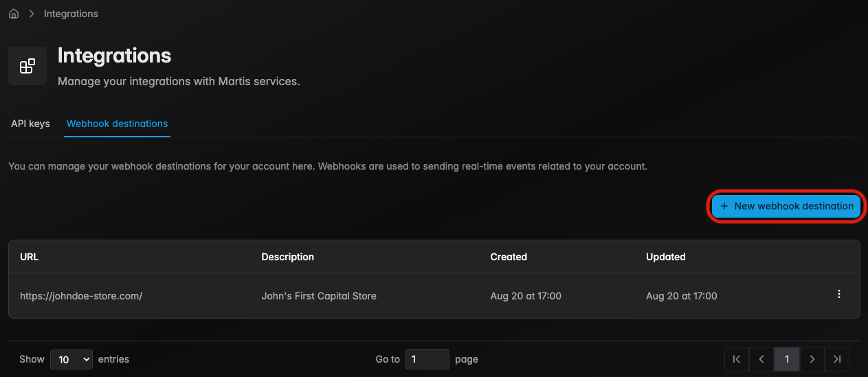Jump to the last page arrow
868x377 pixels.
(x=836, y=358)
